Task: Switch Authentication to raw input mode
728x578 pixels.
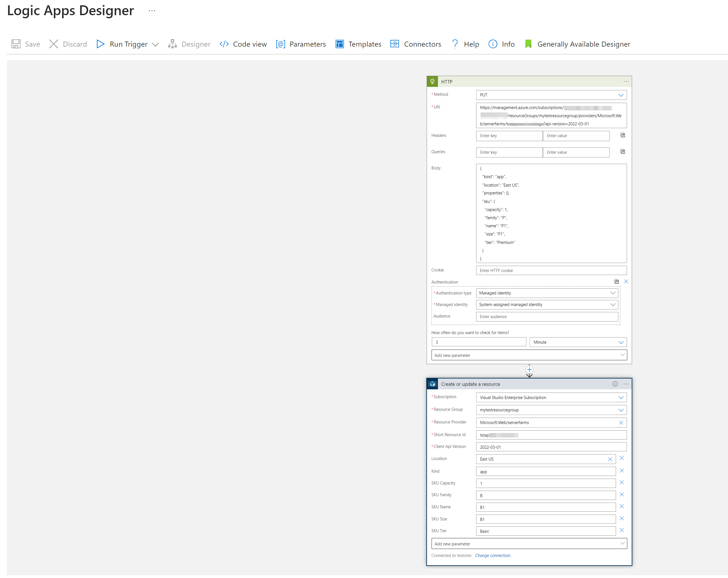Action: click(616, 281)
